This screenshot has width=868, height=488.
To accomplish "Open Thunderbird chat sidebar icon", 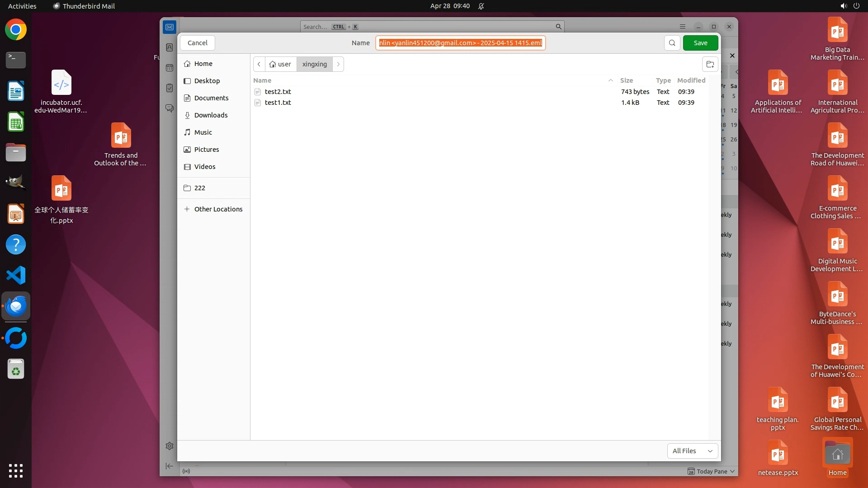I will pos(170,108).
